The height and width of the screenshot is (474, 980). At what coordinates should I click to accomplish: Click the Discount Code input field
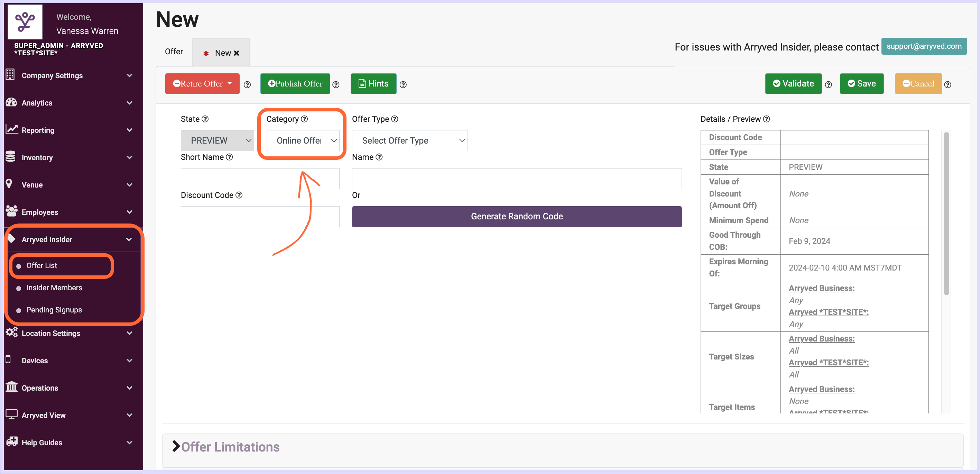260,217
